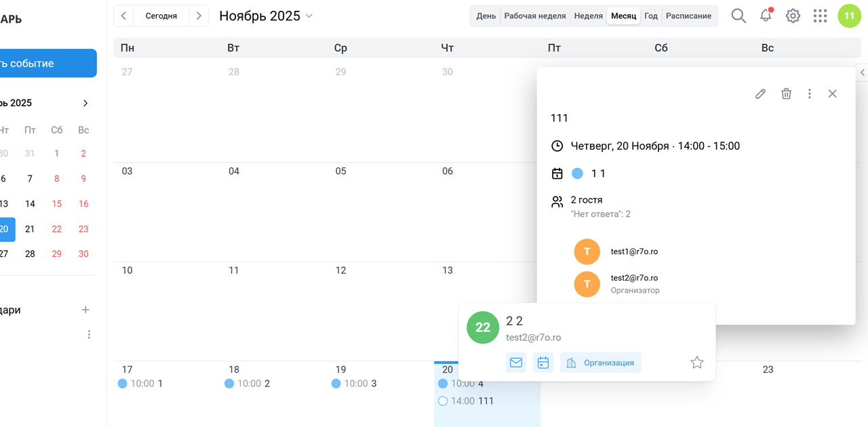The width and height of the screenshot is (868, 427).
Task: Click the Сегодня button
Action: click(x=161, y=16)
